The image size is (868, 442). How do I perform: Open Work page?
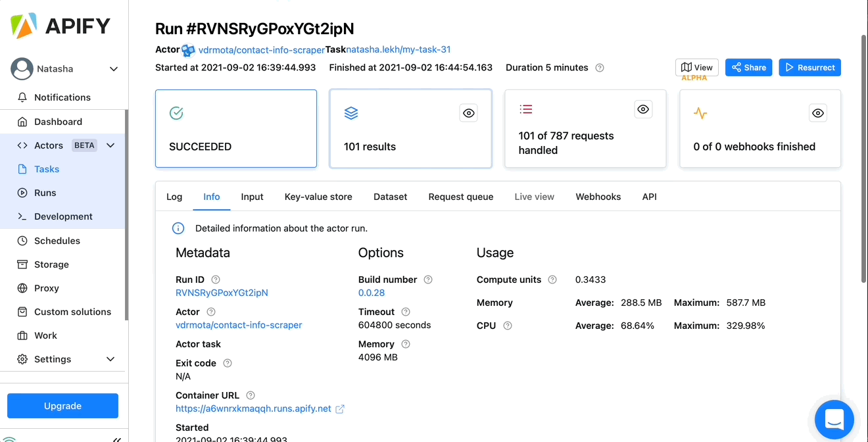coord(45,335)
